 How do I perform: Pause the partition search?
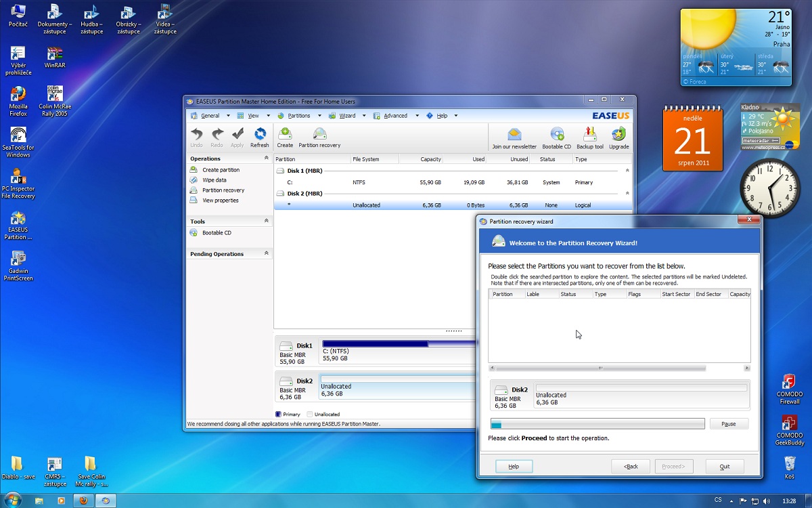coord(729,424)
